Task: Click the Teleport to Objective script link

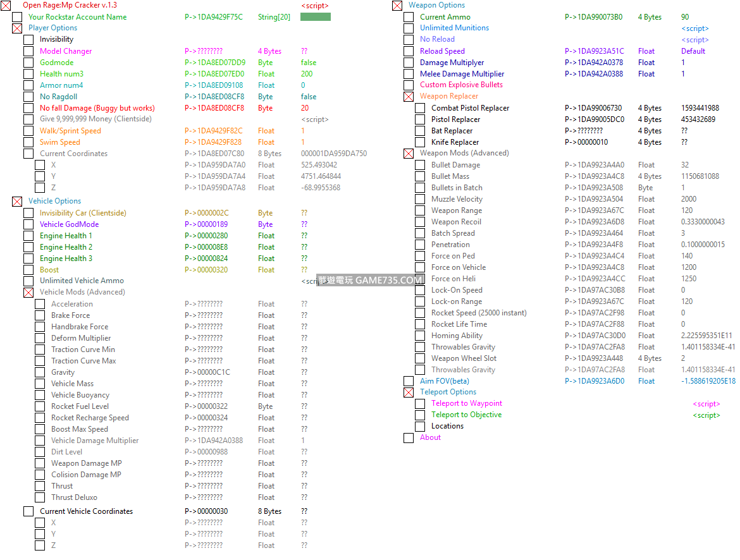Action: click(x=706, y=415)
